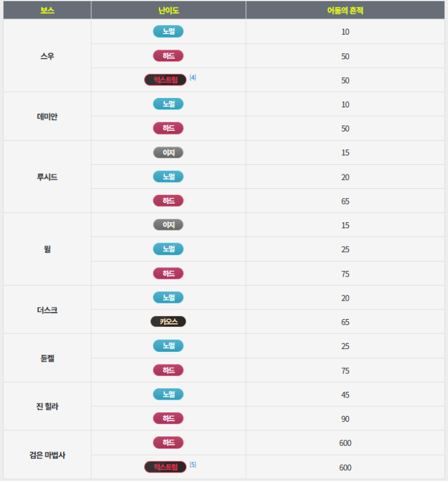Open footnote [4] next to 익스트림

(x=193, y=77)
